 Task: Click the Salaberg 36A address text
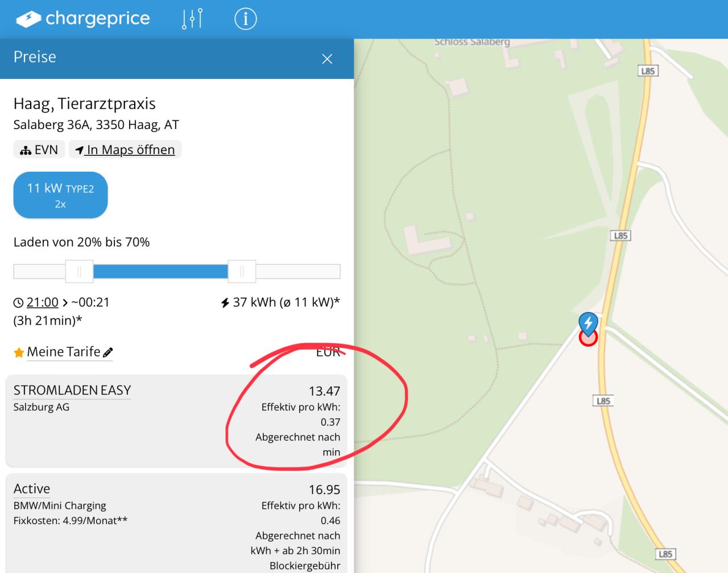pyautogui.click(x=96, y=124)
